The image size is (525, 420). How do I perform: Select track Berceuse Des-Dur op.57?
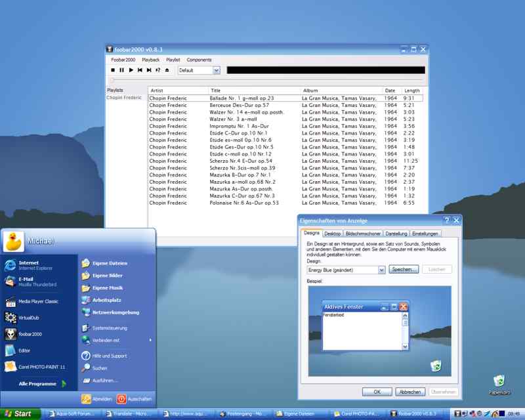pyautogui.click(x=285, y=105)
